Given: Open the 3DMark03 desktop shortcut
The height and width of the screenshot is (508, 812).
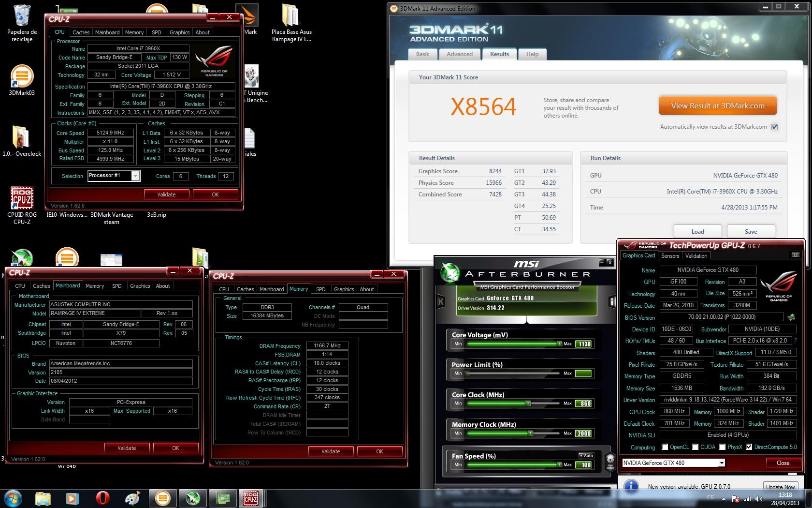Looking at the screenshot, I should [x=22, y=80].
